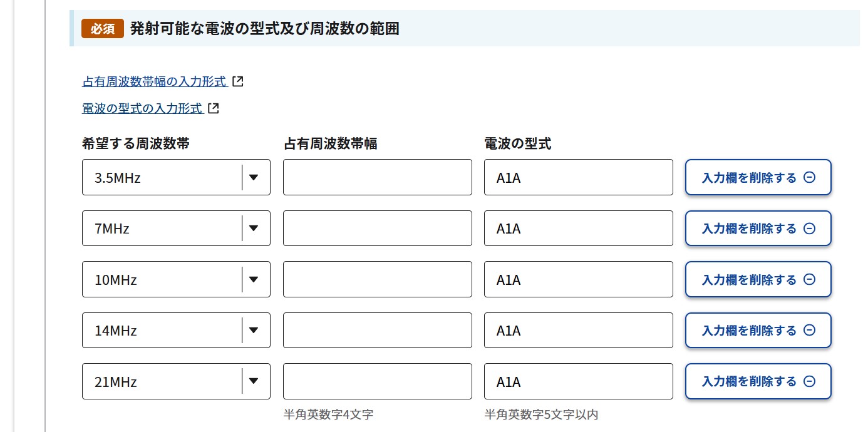Delete the 7MHz input row
This screenshot has height=432, width=868.
[758, 229]
